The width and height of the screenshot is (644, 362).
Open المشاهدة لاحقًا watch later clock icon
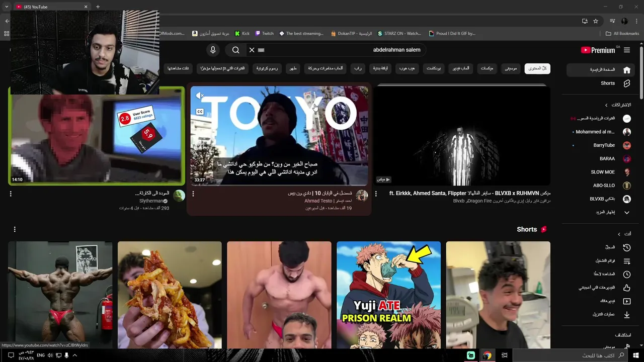626,275
